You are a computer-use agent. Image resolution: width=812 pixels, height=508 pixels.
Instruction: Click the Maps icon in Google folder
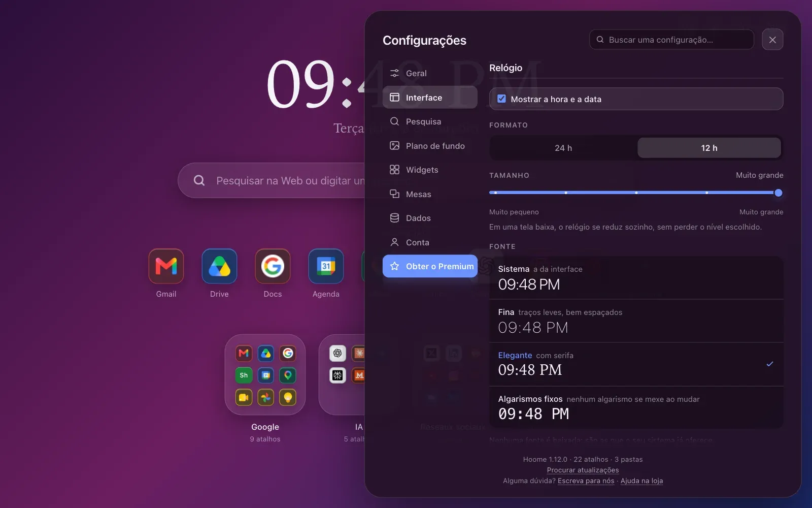(288, 375)
